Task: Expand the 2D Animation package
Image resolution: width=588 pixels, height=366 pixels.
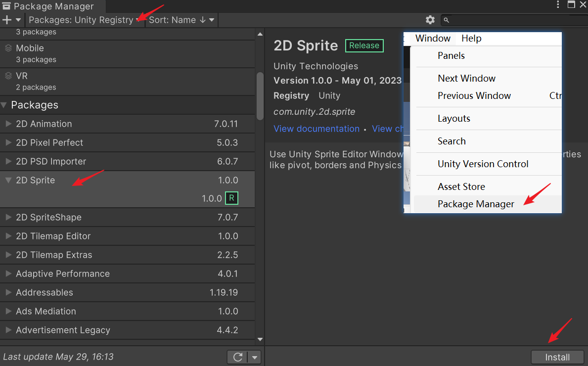Action: (8, 124)
